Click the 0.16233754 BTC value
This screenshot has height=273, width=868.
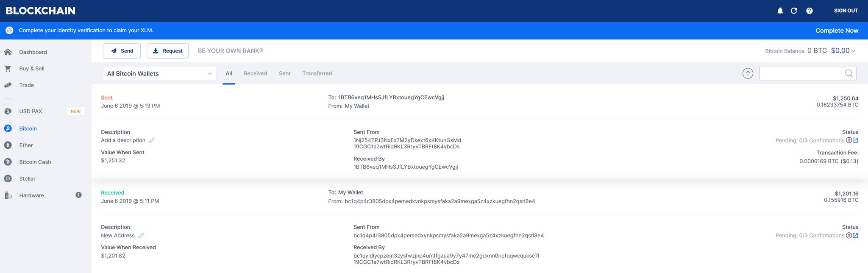click(837, 105)
